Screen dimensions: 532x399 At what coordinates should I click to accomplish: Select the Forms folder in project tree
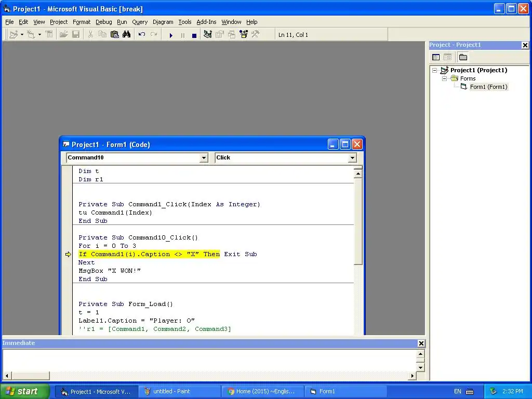click(468, 79)
